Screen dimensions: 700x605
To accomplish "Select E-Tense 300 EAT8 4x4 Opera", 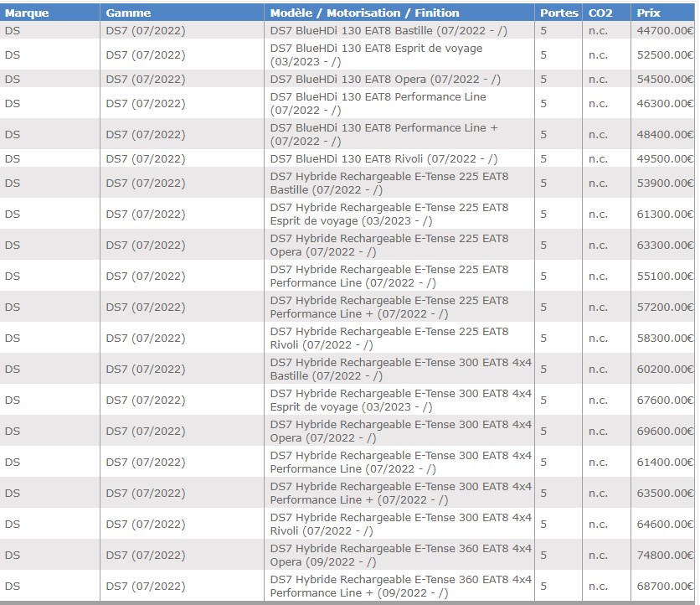I will point(401,431).
